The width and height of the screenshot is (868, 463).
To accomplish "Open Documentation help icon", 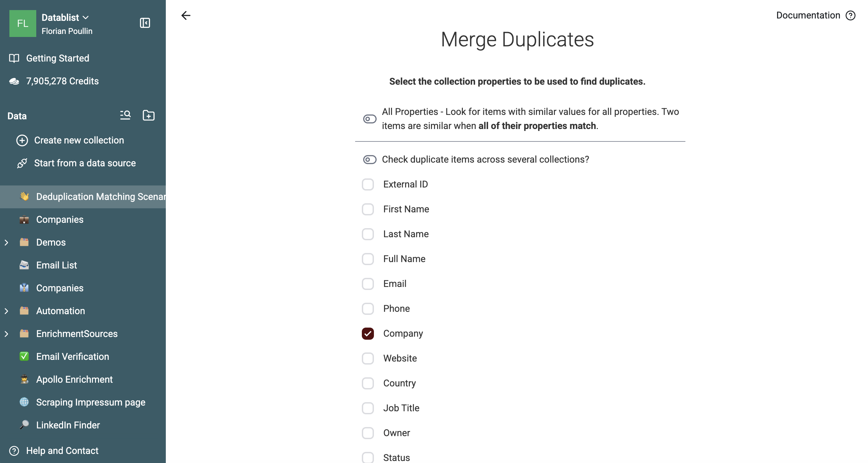I will 851,15.
